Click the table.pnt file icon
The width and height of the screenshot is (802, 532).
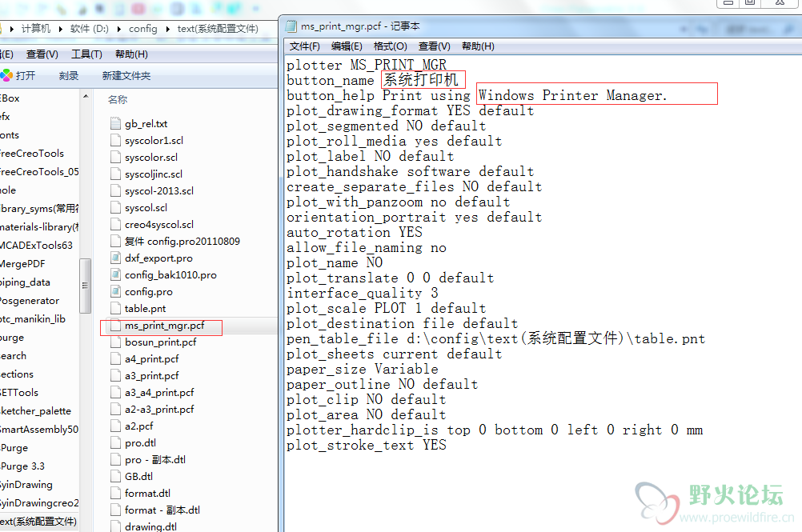coord(115,309)
